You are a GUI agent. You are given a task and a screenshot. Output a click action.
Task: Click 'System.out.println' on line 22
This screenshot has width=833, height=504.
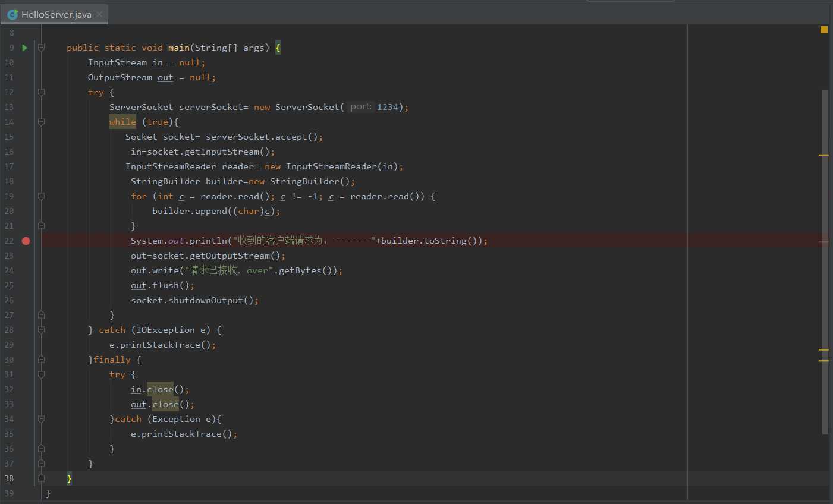(179, 241)
